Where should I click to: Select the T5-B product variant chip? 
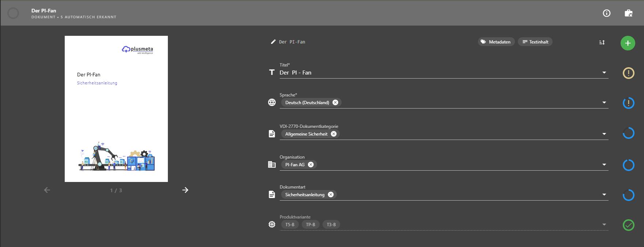[290, 224]
